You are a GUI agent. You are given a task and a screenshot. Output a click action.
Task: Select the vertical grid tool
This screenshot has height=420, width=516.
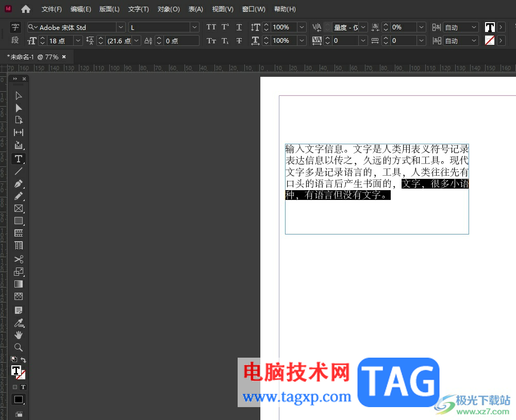pyautogui.click(x=19, y=245)
